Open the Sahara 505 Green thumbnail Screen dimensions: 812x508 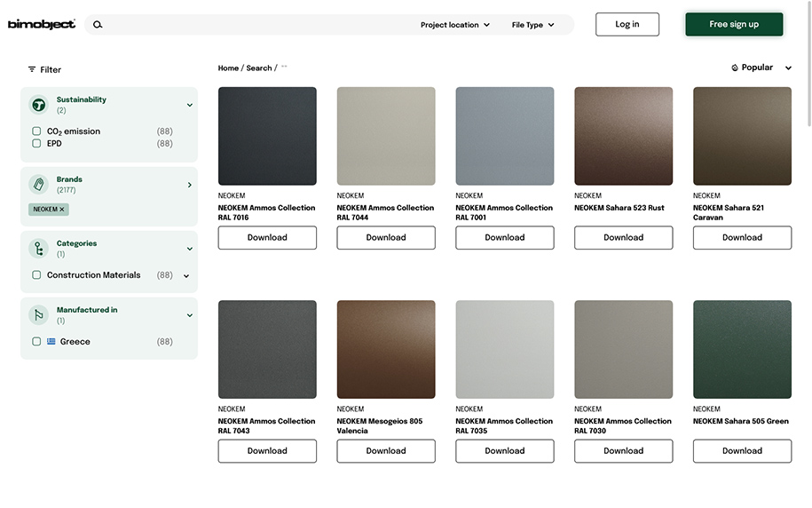pyautogui.click(x=742, y=349)
